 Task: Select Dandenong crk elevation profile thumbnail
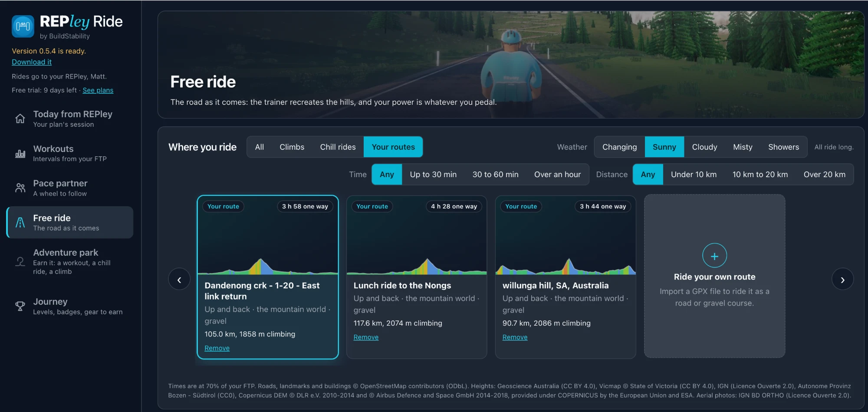click(x=268, y=235)
